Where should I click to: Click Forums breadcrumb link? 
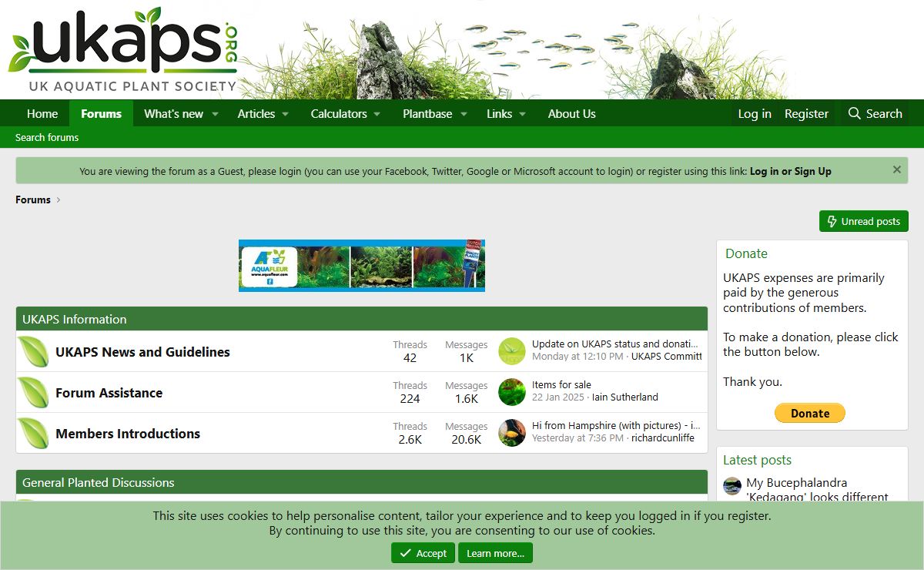(33, 199)
